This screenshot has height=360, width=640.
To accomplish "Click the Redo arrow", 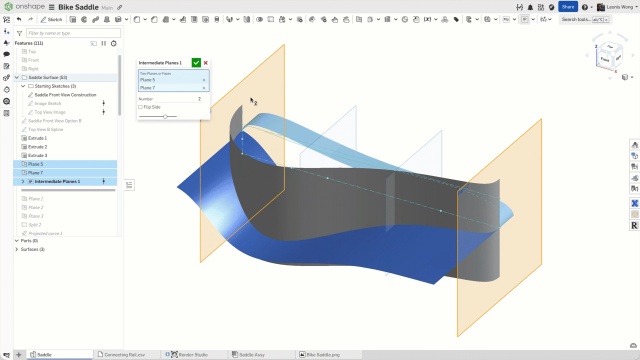I will (x=30, y=19).
